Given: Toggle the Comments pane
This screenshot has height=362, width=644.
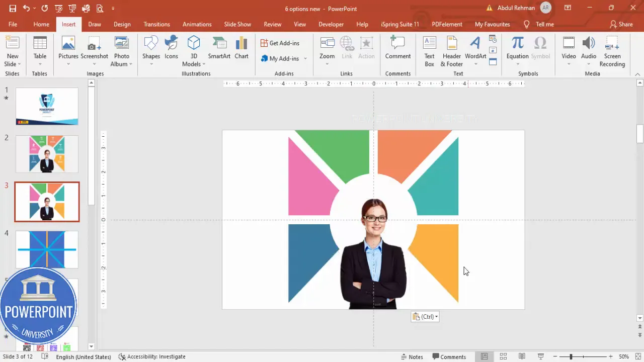Looking at the screenshot, I should (x=449, y=356).
